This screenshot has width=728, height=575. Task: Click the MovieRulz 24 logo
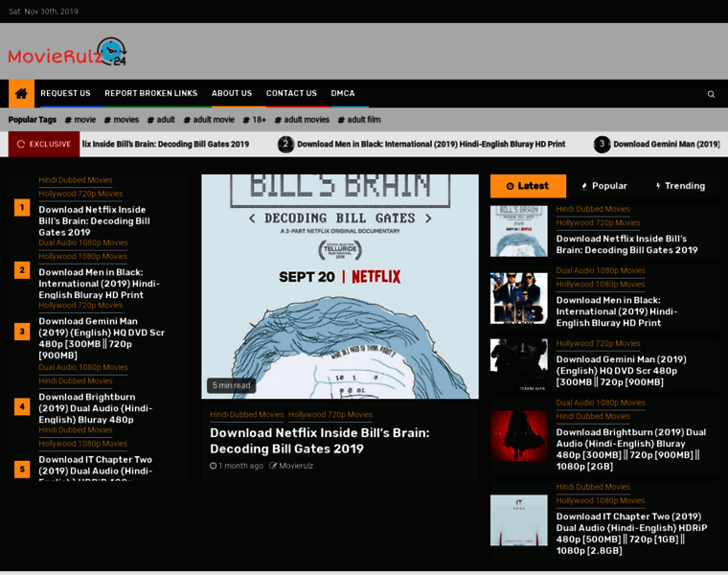[x=67, y=52]
